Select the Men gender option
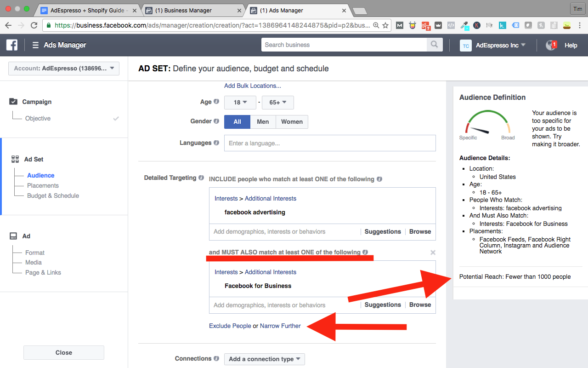Viewport: 588px width, 368px height. point(263,121)
